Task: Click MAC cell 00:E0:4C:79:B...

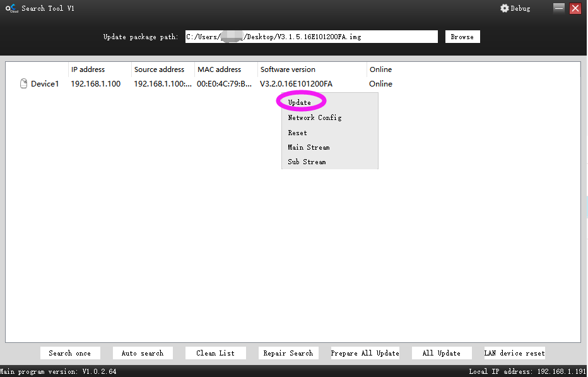Action: [x=224, y=84]
